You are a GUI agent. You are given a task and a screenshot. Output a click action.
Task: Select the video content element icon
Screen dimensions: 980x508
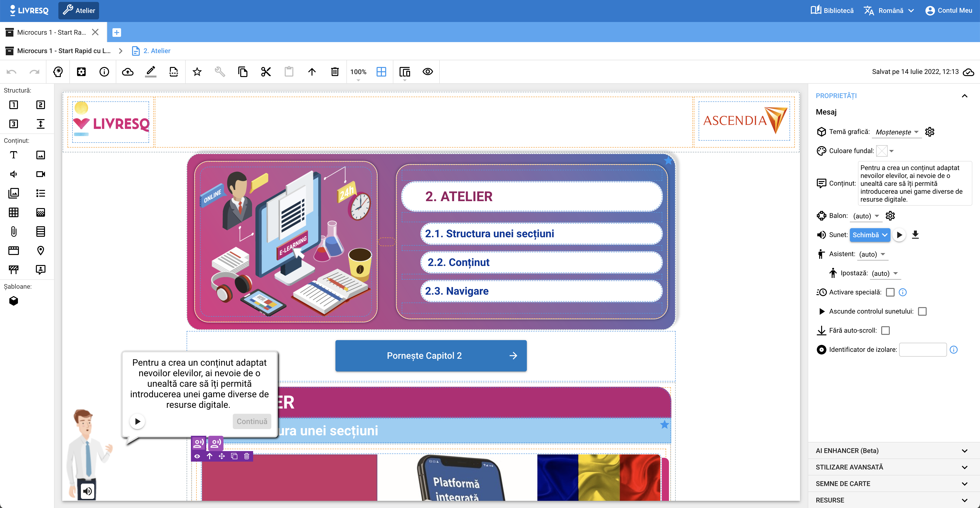(x=40, y=174)
